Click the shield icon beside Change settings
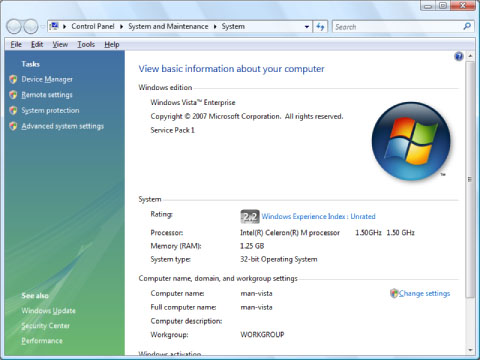This screenshot has width=480, height=361. [x=394, y=293]
